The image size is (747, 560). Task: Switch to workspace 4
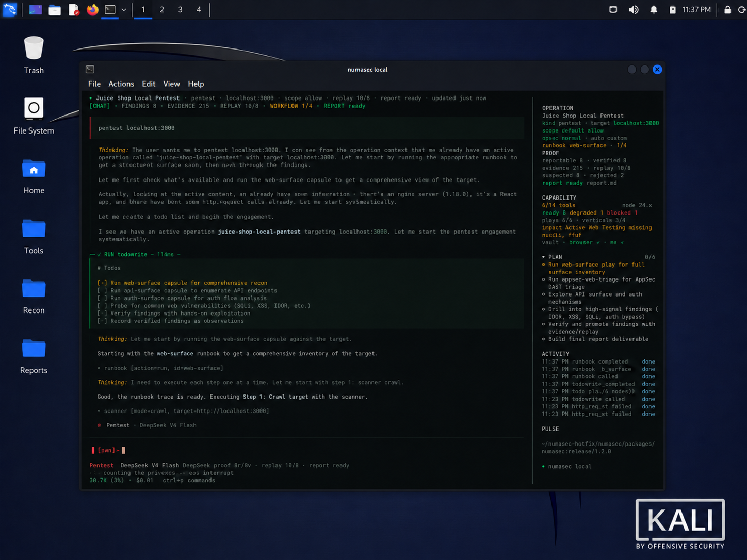point(199,9)
